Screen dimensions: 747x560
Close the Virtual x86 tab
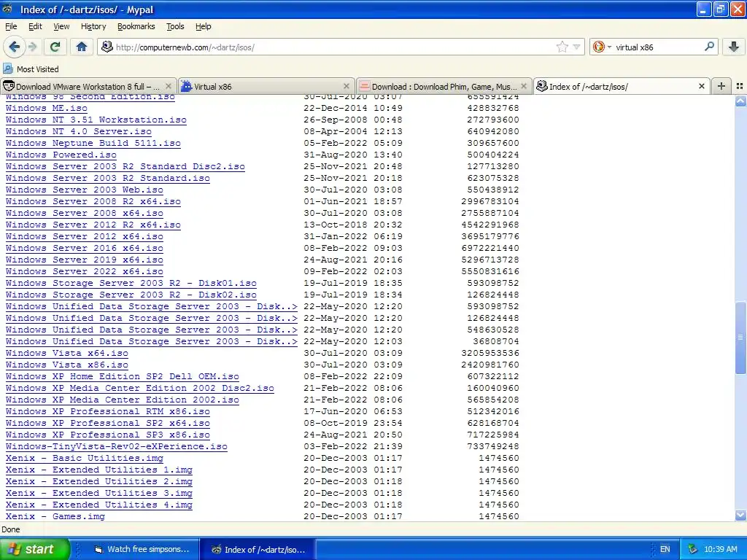click(347, 86)
